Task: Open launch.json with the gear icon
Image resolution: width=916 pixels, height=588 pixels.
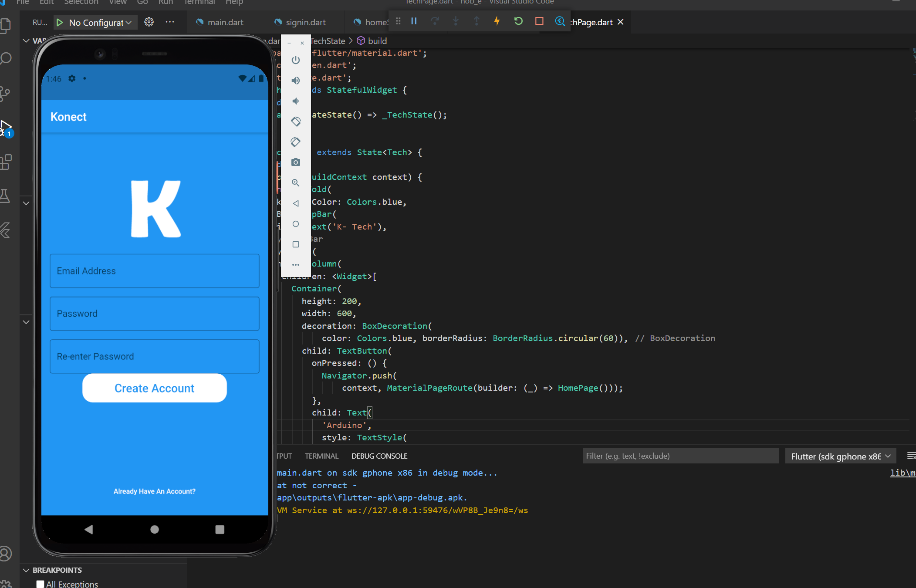Action: click(149, 22)
